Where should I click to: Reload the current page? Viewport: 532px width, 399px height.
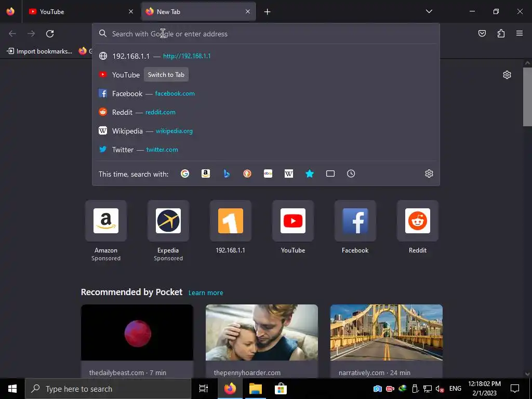(50, 34)
